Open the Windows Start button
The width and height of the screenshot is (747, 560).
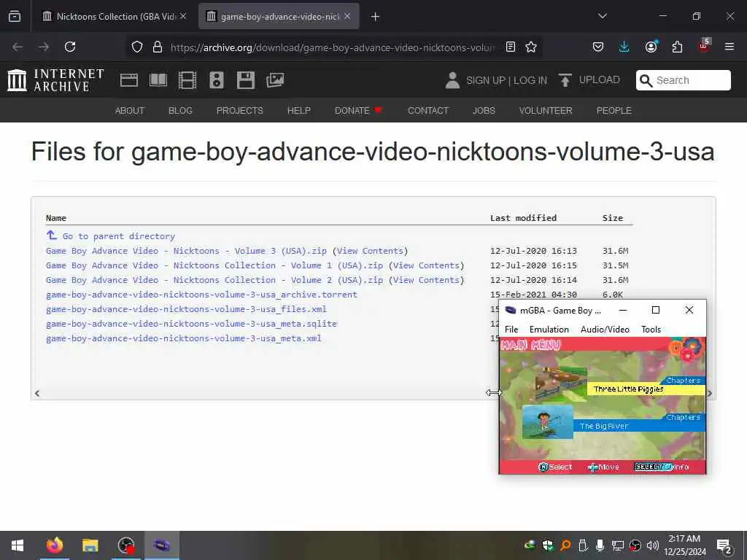tap(18, 545)
